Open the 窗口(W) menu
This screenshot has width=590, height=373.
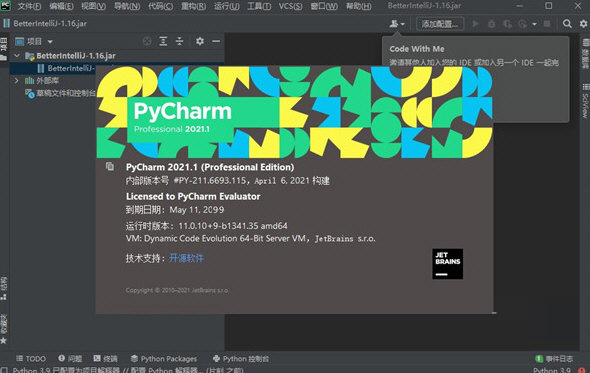324,6
